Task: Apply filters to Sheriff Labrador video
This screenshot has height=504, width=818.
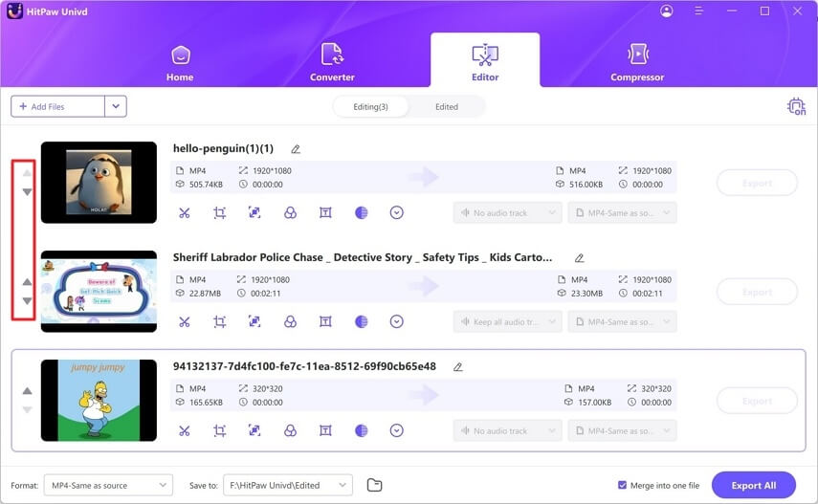Action: pyautogui.click(x=290, y=322)
